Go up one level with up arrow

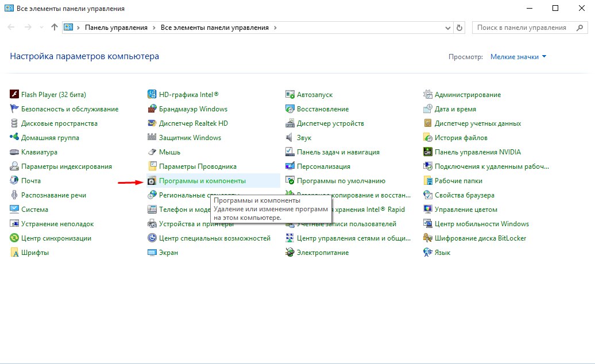pyautogui.click(x=55, y=28)
